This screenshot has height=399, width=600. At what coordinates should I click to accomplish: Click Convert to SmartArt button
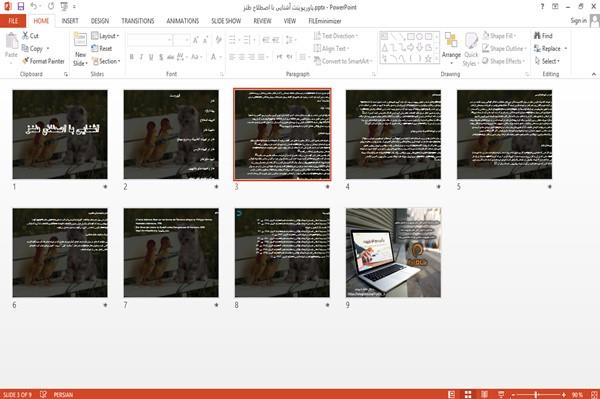coord(343,61)
